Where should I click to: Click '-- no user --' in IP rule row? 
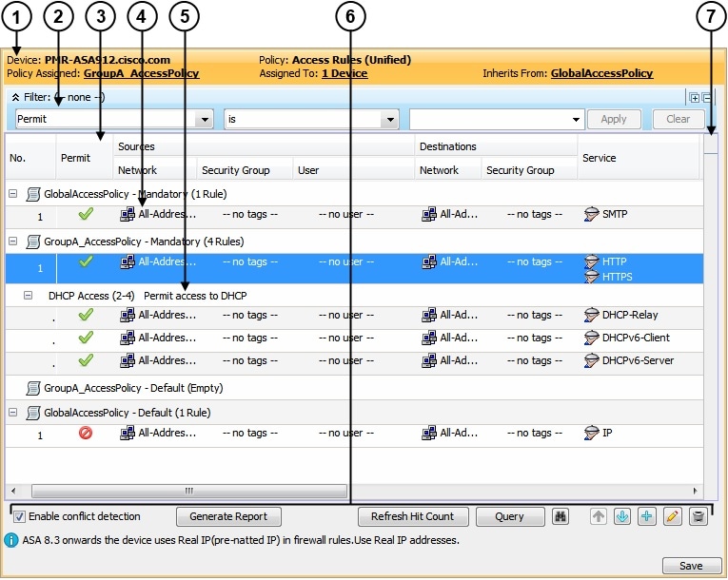(346, 433)
